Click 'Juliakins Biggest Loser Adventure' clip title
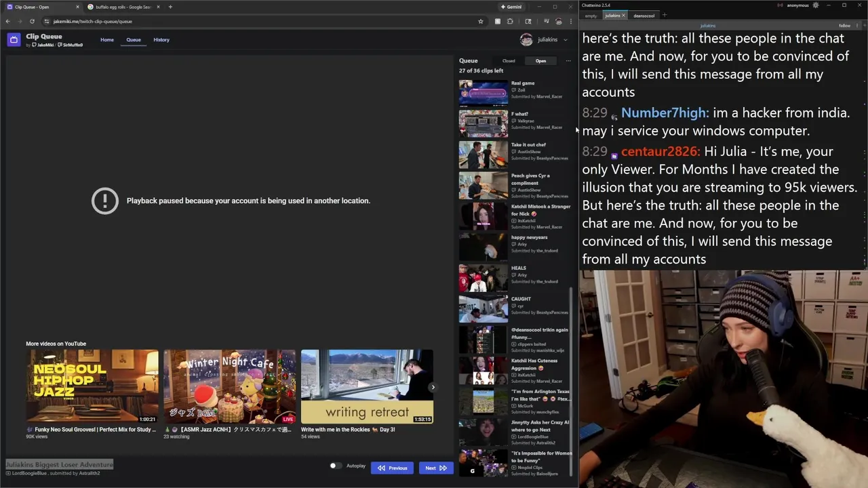 point(60,464)
